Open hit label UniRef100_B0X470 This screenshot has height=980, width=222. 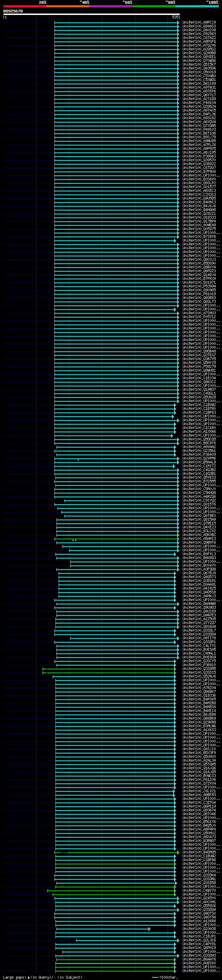pos(199,566)
